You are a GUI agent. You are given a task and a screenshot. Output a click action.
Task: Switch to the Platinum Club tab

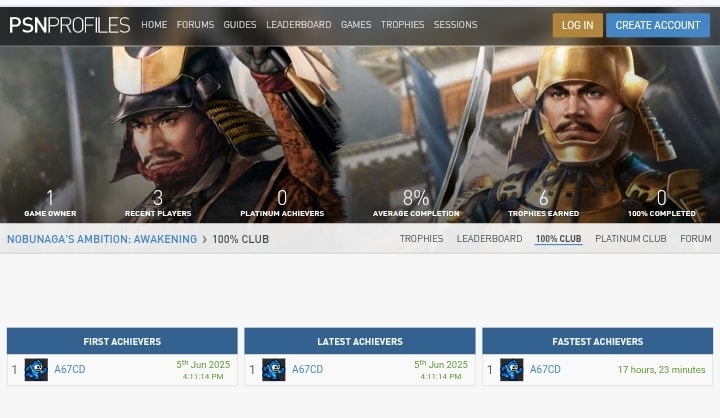(x=630, y=239)
